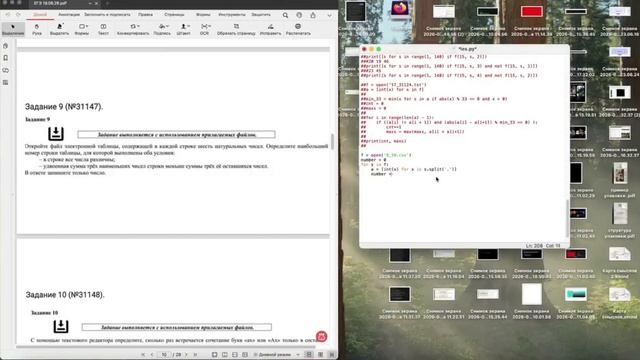640x360 pixels.
Task: Open the Инструменты tab
Action: [x=232, y=15]
